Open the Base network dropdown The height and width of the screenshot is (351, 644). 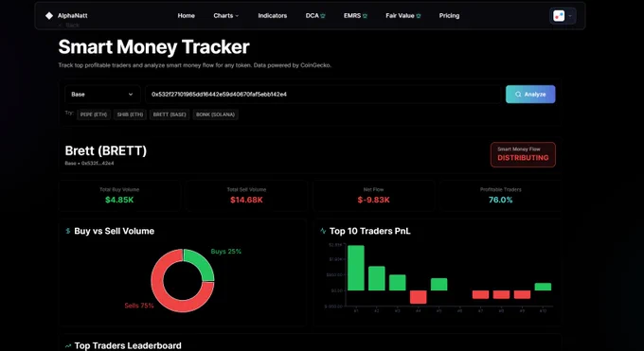[x=102, y=94]
